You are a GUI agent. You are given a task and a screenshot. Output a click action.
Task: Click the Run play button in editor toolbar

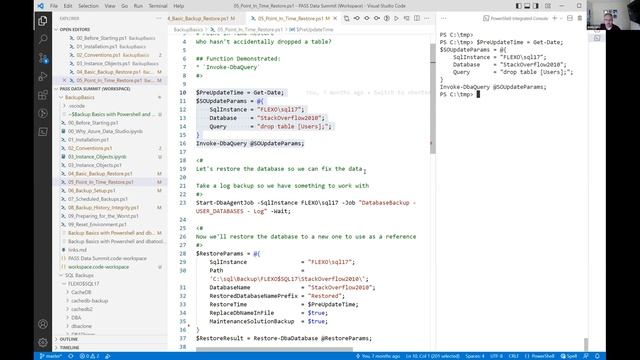(x=396, y=18)
